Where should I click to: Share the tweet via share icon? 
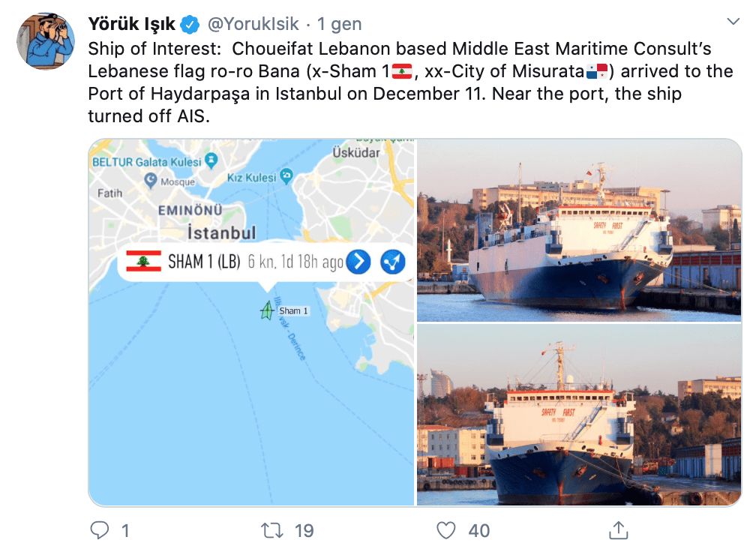[619, 531]
